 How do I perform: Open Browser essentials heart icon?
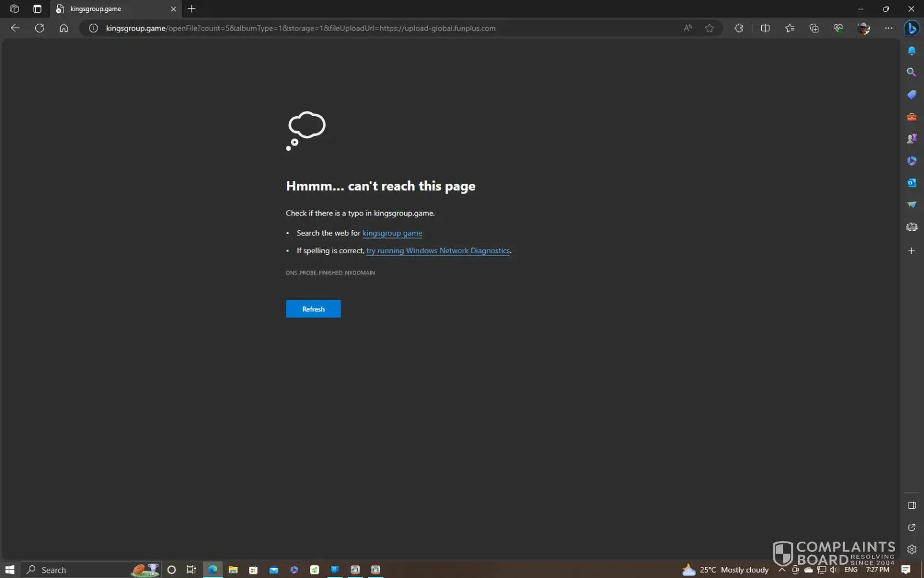[x=838, y=28]
